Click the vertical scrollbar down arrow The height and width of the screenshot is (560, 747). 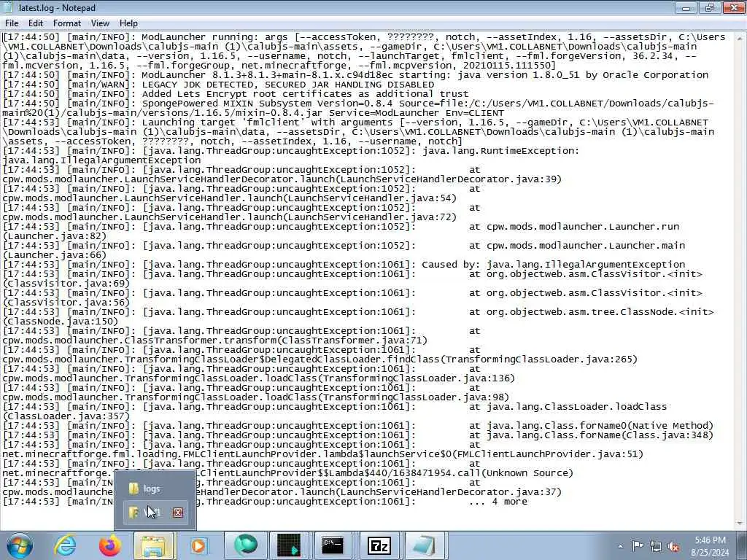(x=741, y=523)
